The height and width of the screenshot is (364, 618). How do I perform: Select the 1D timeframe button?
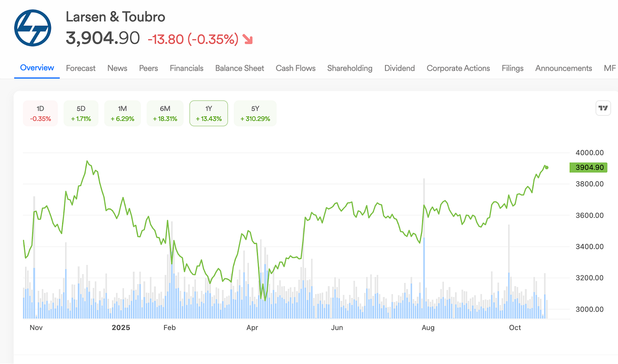(x=40, y=113)
